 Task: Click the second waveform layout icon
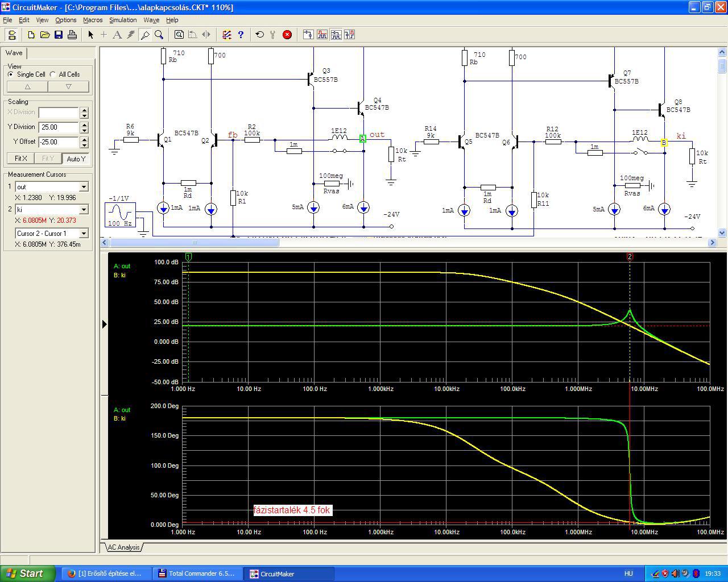tap(322, 35)
